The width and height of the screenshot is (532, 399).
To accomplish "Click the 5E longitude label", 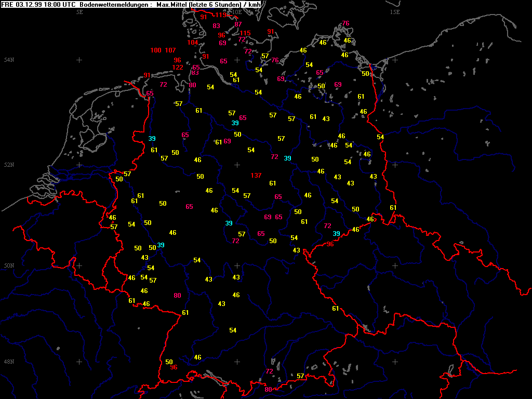I will pyautogui.click(x=79, y=11).
